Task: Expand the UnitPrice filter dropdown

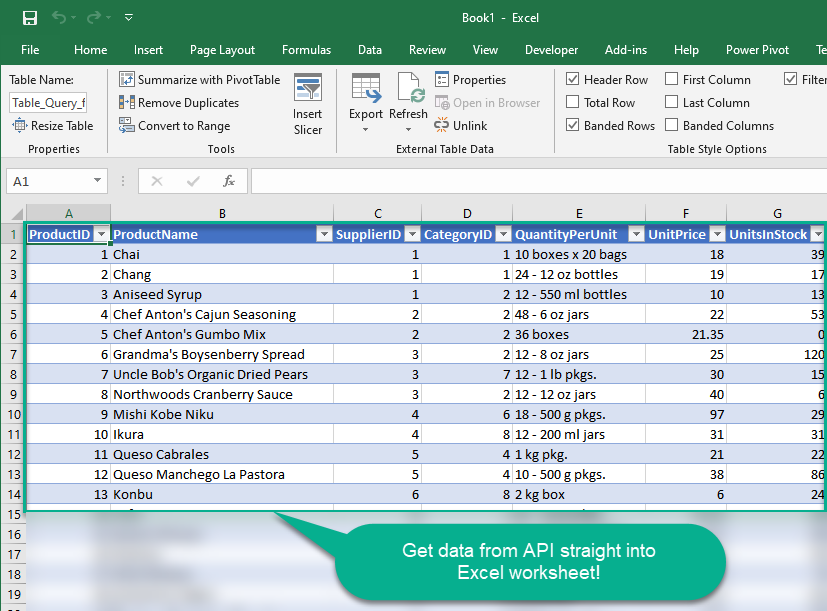Action: coord(716,235)
